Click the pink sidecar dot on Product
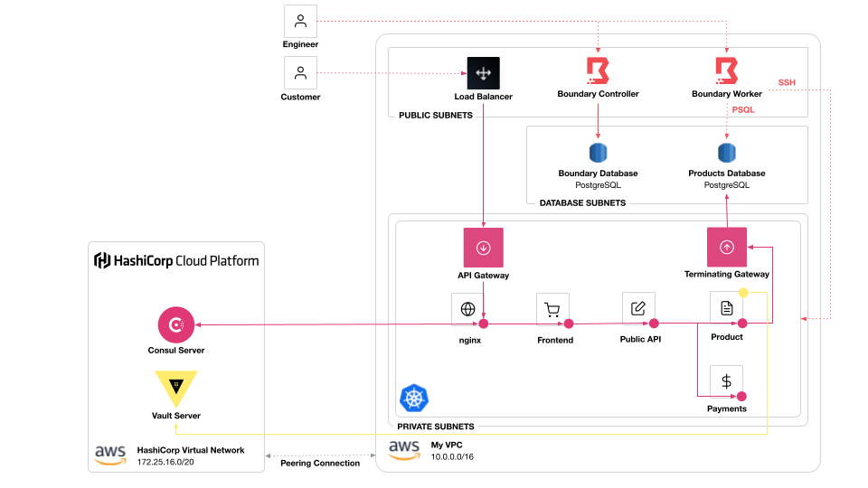Viewport: 868px width, 488px height. click(x=742, y=324)
